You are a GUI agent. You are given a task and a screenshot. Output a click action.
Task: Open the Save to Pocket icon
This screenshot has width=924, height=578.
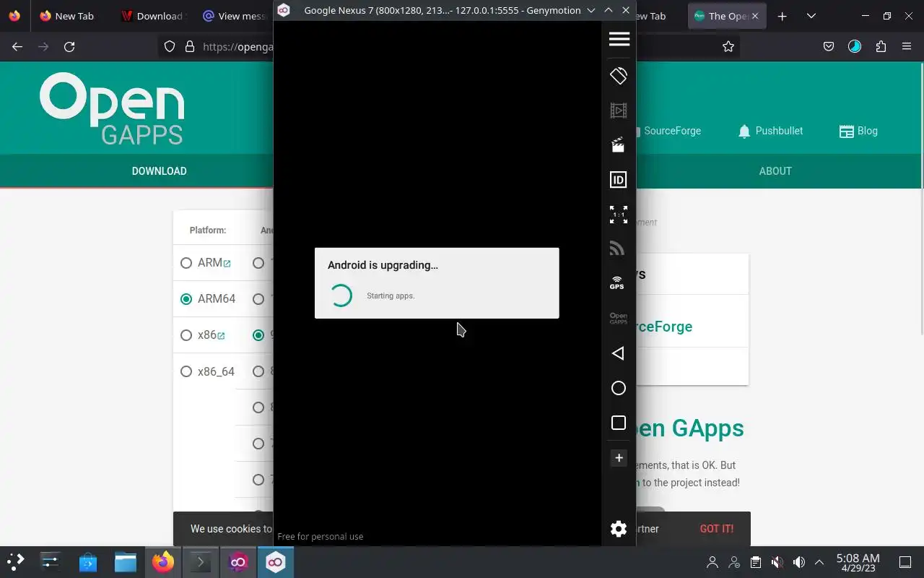829,46
